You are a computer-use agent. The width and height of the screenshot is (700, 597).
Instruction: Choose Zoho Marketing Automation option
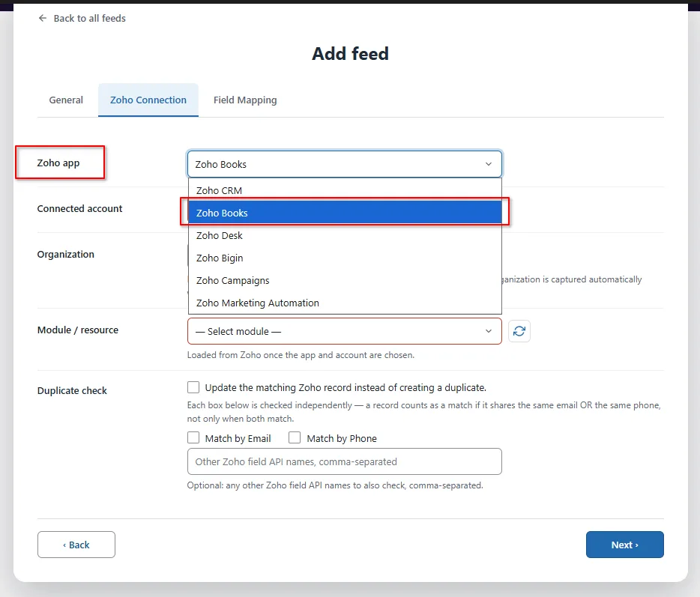point(345,303)
